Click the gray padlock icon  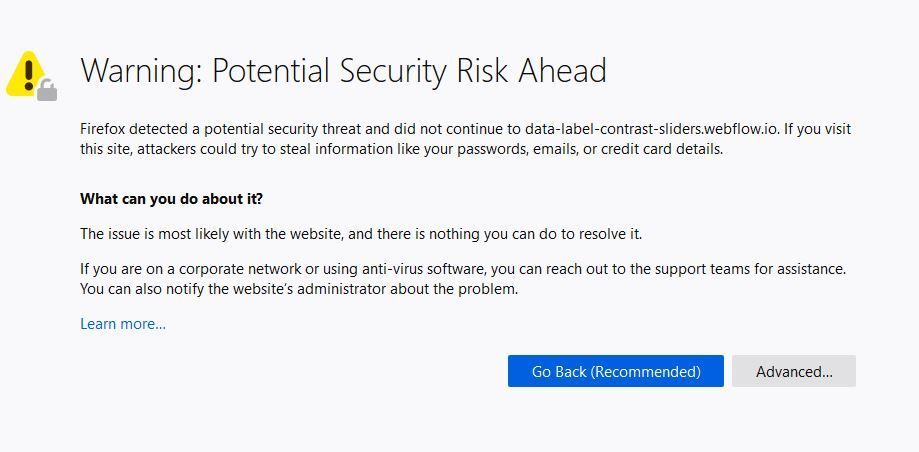(x=47, y=92)
